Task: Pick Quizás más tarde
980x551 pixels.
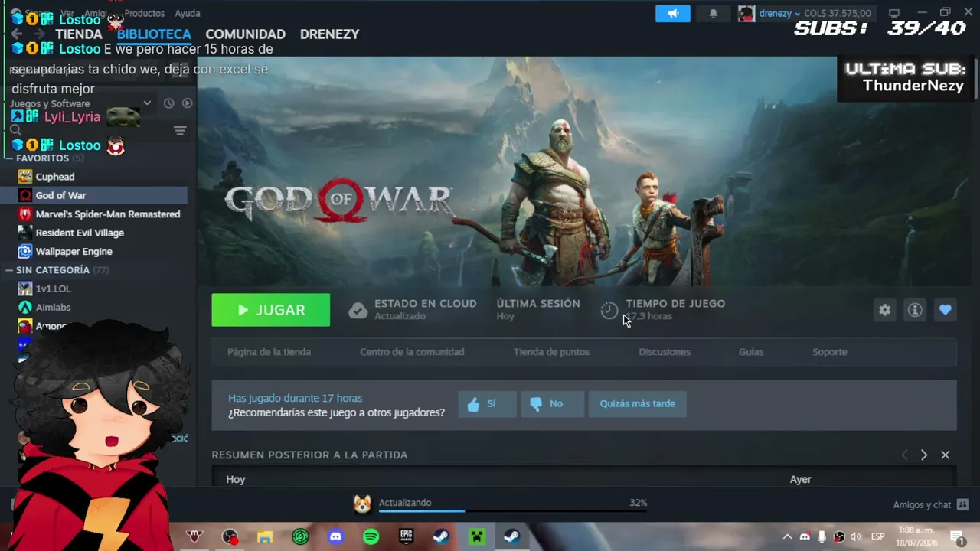Action: click(x=637, y=403)
